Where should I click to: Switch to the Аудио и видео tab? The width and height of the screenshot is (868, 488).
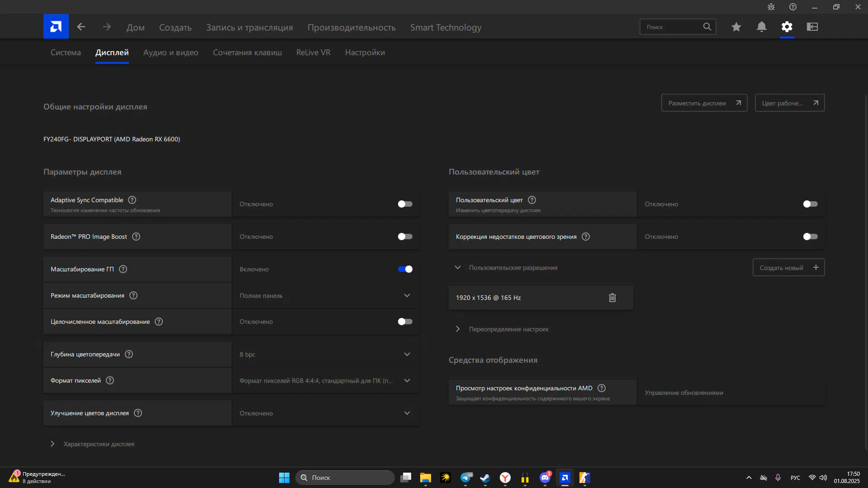171,52
